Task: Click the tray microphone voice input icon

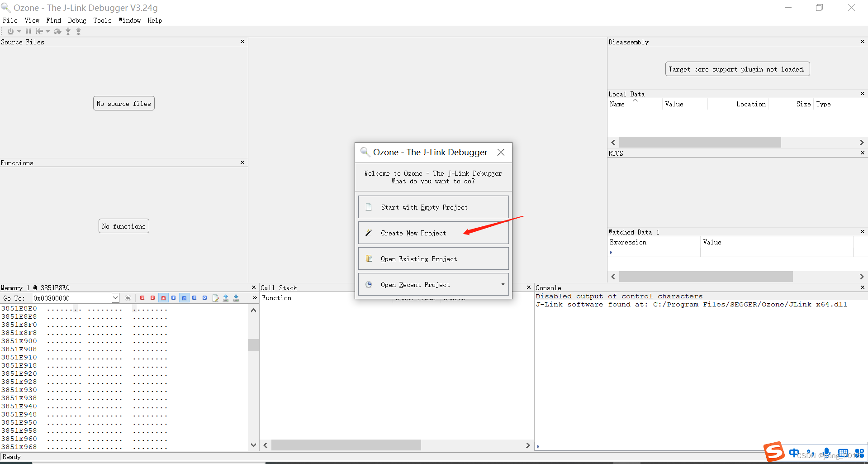Action: coord(827,453)
